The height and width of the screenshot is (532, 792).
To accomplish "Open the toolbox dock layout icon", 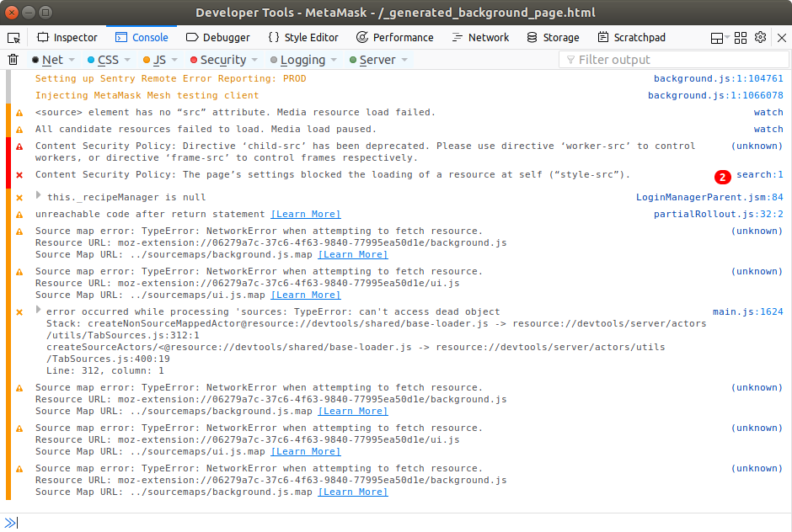I will [x=717, y=38].
